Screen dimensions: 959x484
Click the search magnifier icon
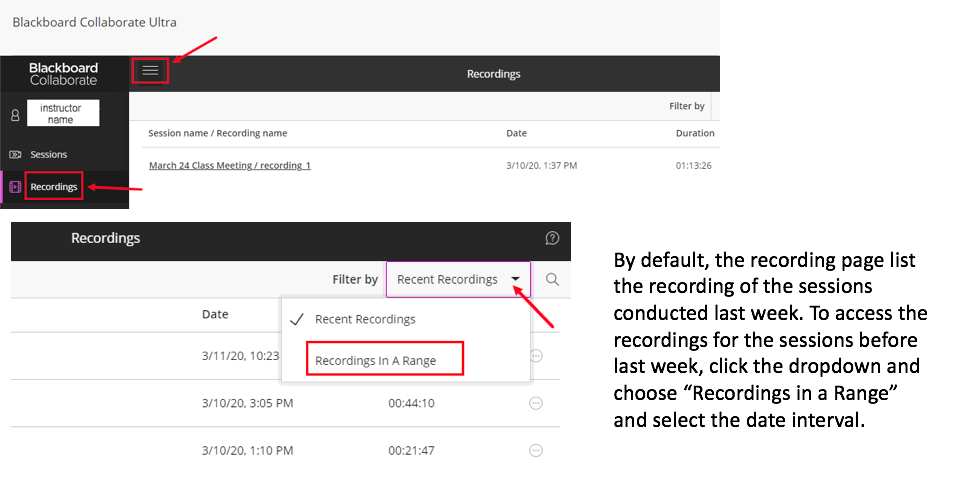pyautogui.click(x=552, y=280)
